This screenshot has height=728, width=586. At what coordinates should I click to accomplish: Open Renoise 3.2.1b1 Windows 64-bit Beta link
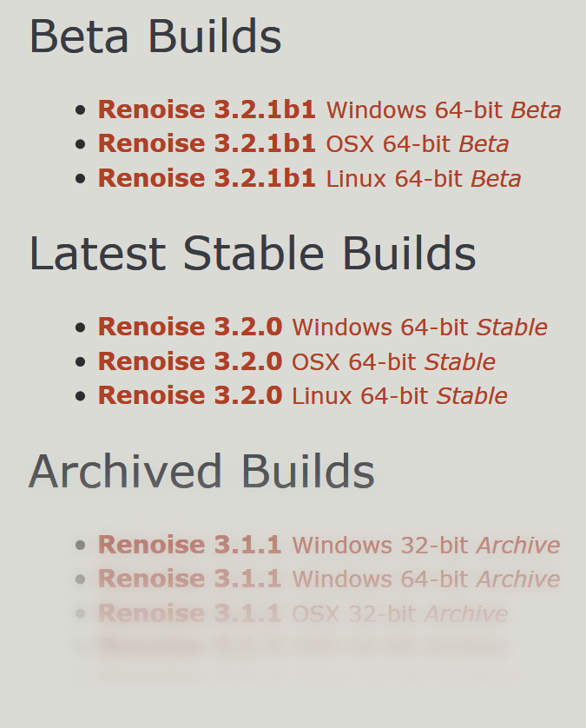[x=329, y=110]
